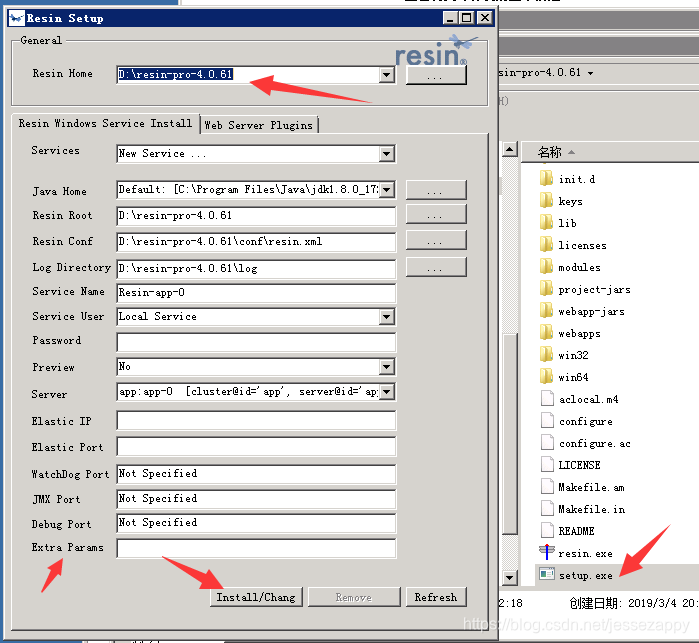Browse for Java Home folder
This screenshot has height=643, width=699.
pos(436,190)
